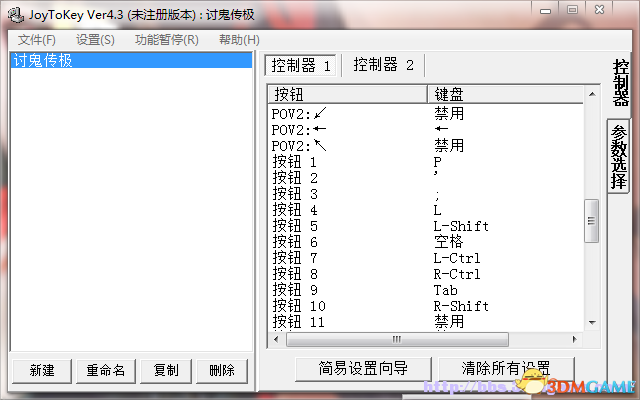Select the POV2 left arrow row
The height and width of the screenshot is (400, 640).
(x=427, y=129)
